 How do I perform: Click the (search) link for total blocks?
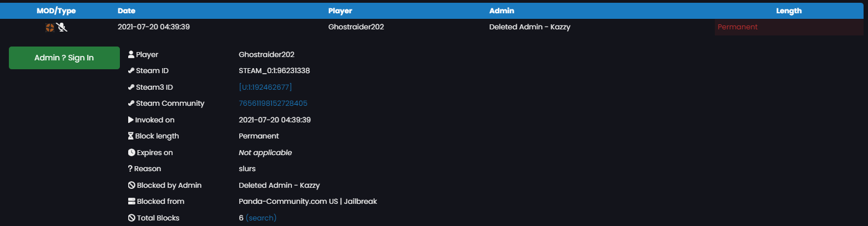tap(261, 218)
